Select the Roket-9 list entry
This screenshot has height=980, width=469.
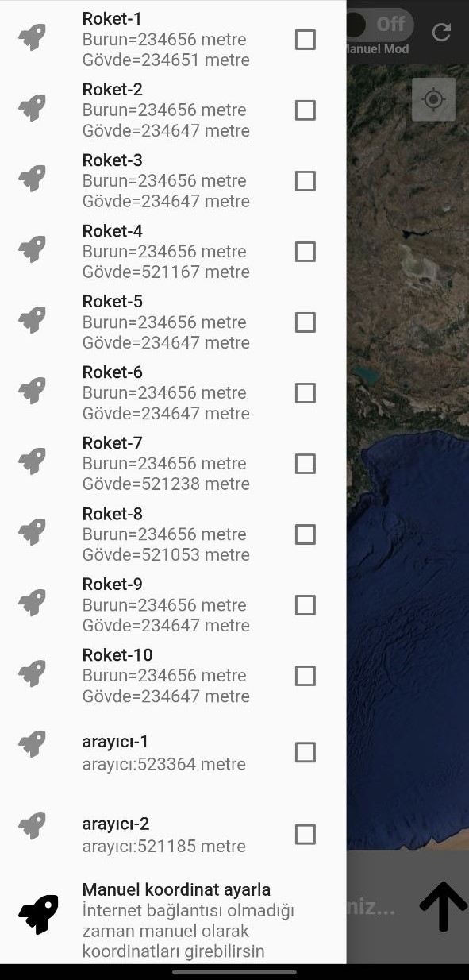point(159,604)
